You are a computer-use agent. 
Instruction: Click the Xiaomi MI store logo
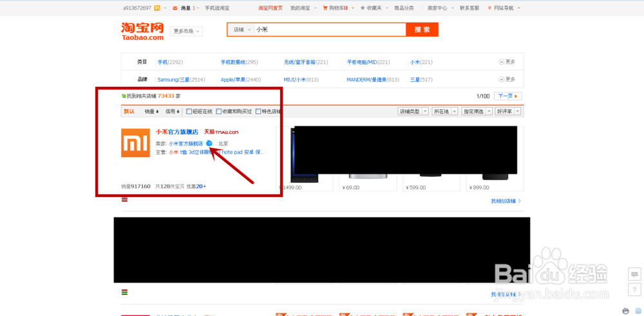[x=135, y=142]
